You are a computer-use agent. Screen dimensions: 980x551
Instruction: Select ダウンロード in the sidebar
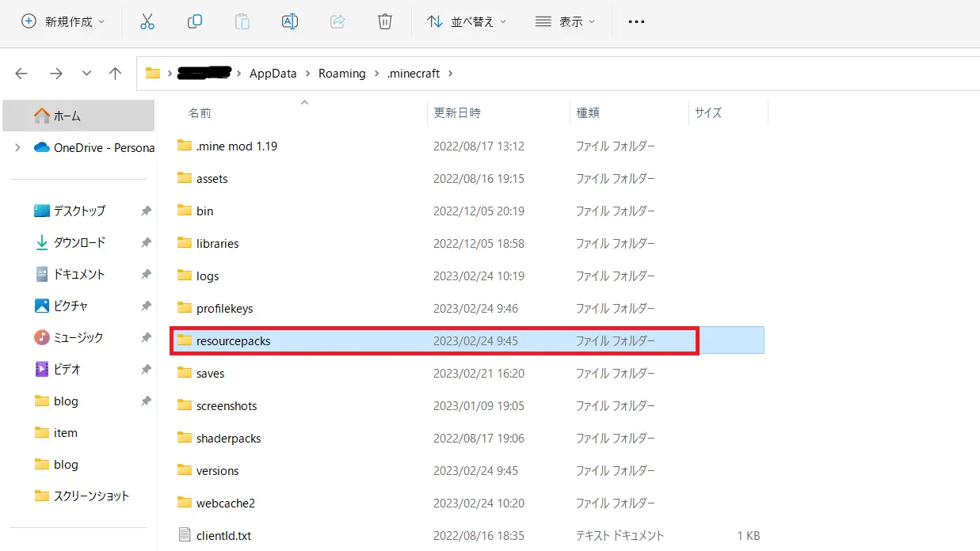79,242
